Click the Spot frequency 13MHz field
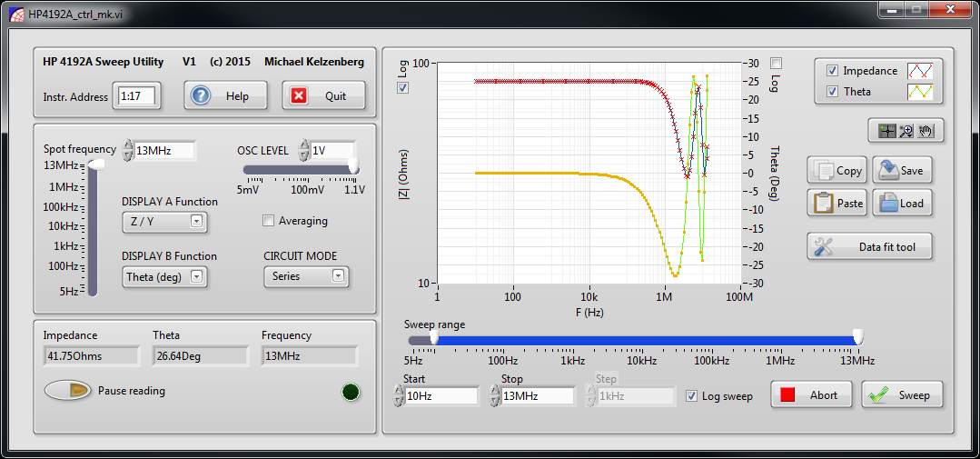Viewport: 980px width, 459px height. point(164,150)
